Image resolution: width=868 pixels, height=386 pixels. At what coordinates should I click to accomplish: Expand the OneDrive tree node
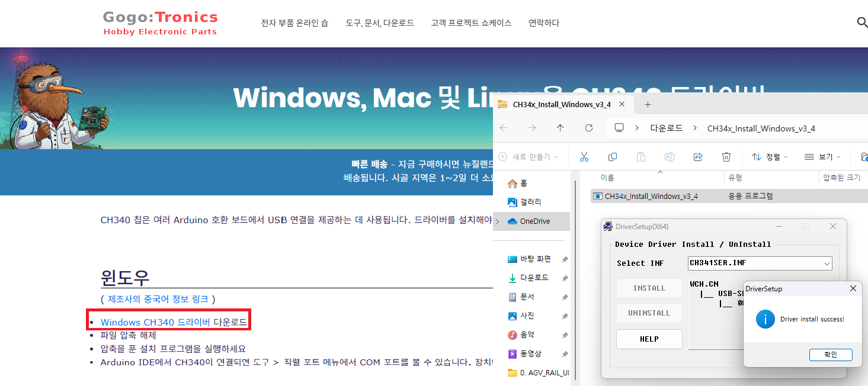pyautogui.click(x=498, y=221)
